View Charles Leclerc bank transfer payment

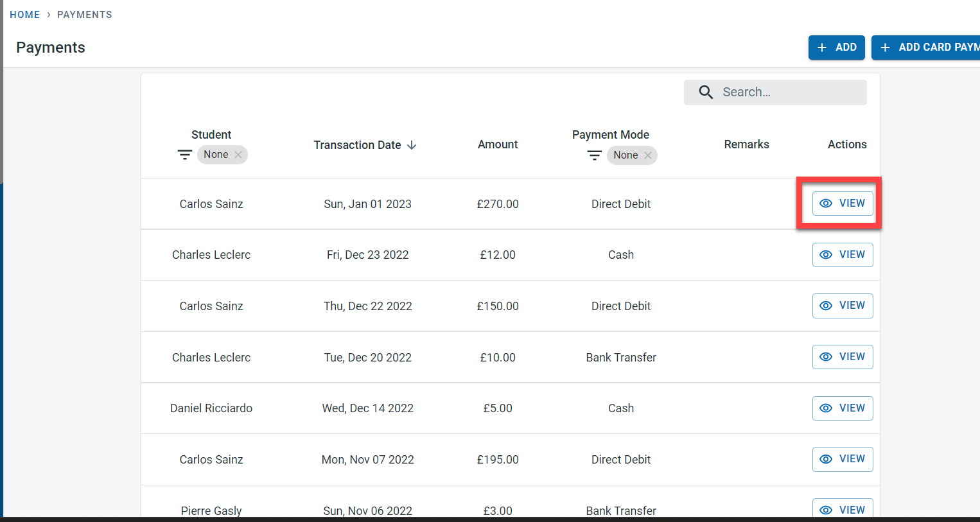[x=843, y=357]
